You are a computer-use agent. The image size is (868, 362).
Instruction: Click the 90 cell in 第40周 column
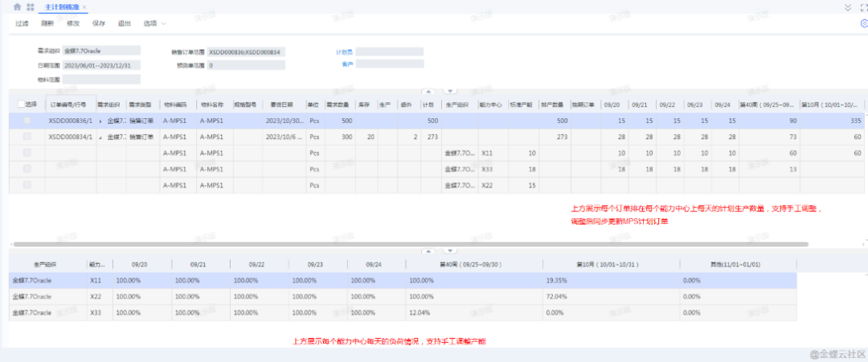(x=768, y=121)
